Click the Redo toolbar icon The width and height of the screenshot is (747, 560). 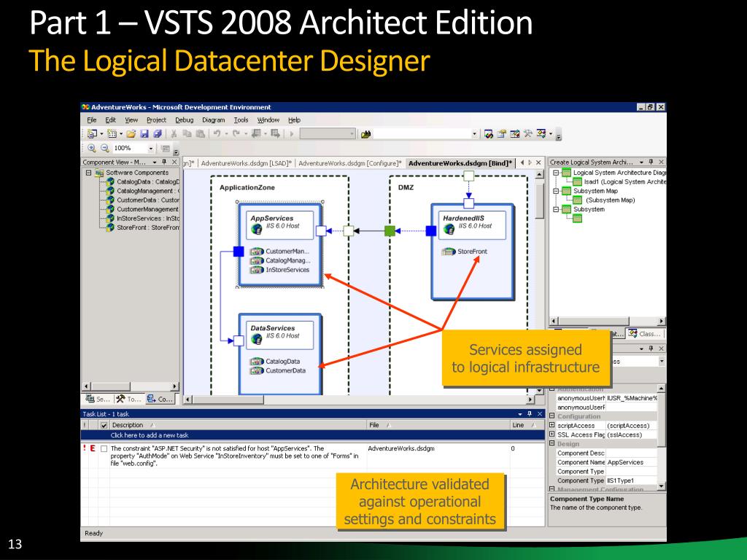(236, 134)
